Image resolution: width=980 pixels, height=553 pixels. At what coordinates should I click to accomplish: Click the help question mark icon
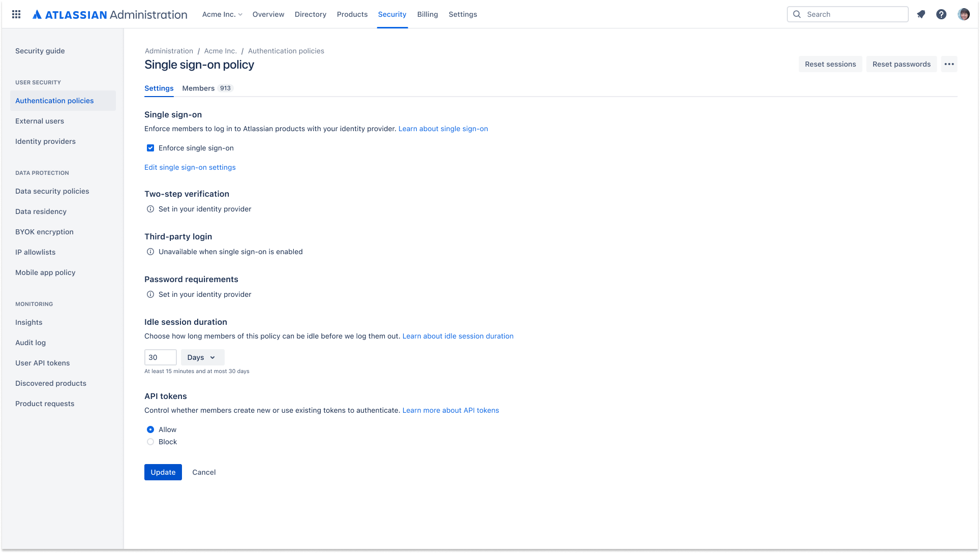pyautogui.click(x=942, y=14)
